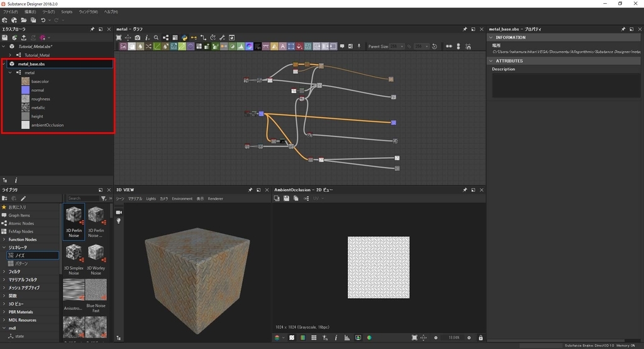Click the save icon in 2D view toolbar
The height and width of the screenshot is (349, 644).
click(x=286, y=198)
